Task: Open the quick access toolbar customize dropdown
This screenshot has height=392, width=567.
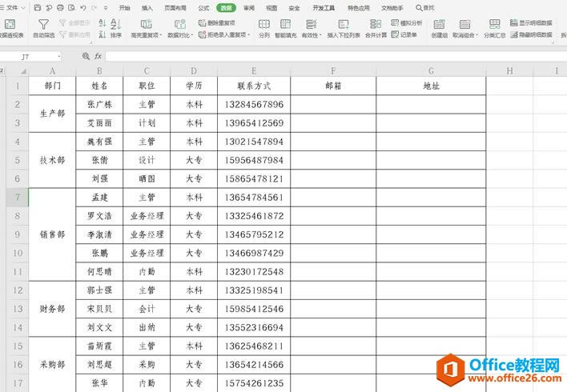Action: (106, 7)
